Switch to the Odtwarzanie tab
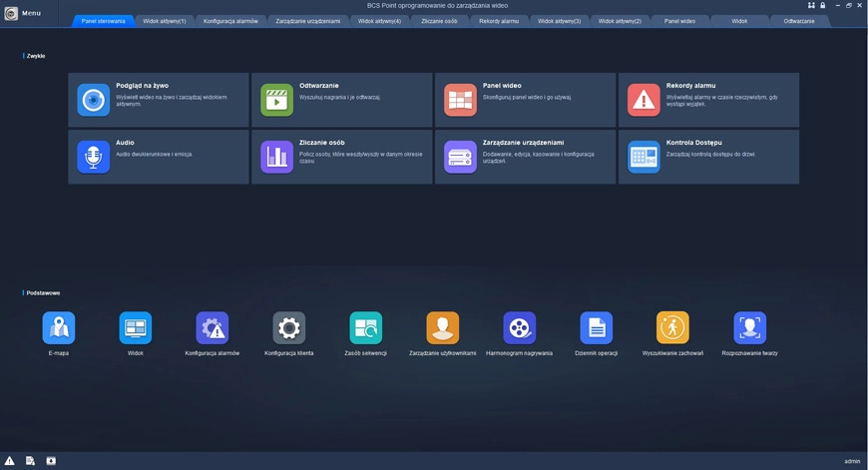Screen dimensions: 868x470 799,21
